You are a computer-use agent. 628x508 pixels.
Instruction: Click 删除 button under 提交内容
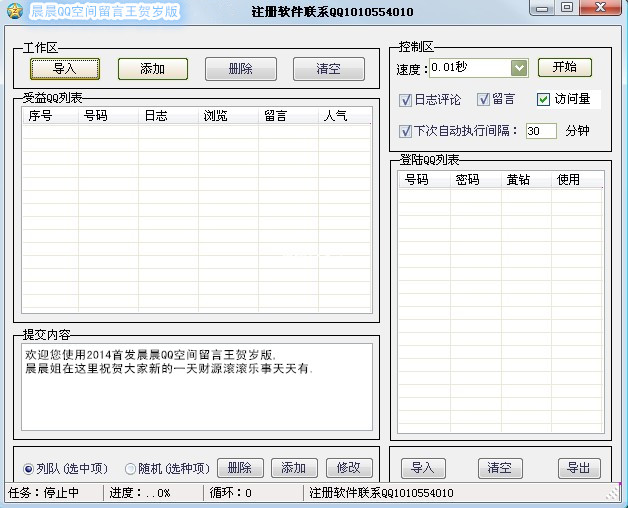pos(240,468)
